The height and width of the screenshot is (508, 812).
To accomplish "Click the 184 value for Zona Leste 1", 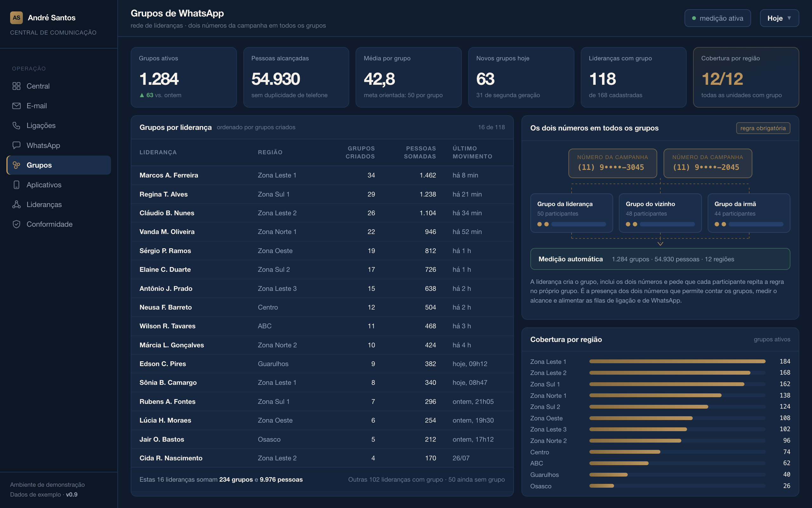I will tap(785, 362).
